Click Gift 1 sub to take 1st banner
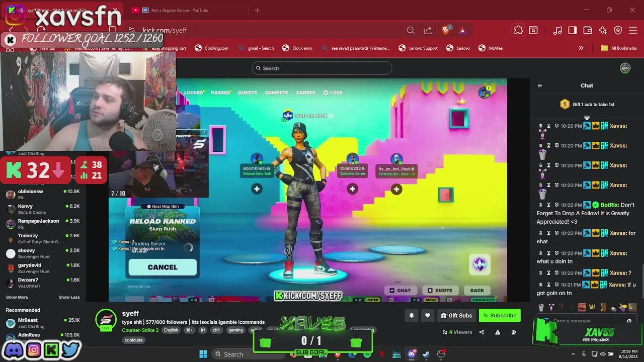This screenshot has width=644, height=362. (587, 104)
